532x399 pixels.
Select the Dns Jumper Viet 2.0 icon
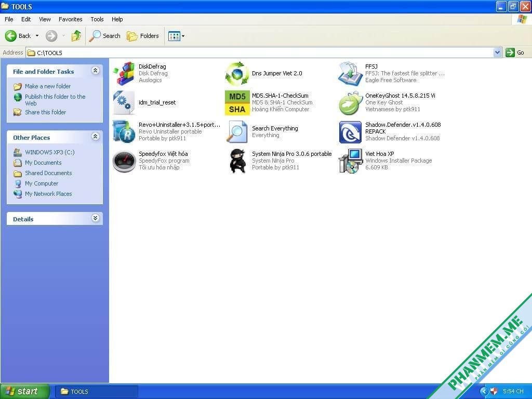coord(237,73)
